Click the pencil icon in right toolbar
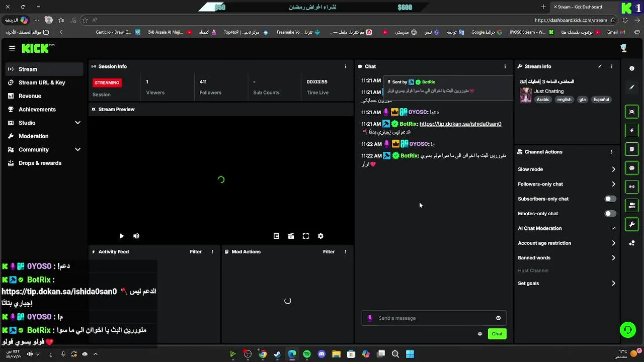Image resolution: width=644 pixels, height=362 pixels. click(632, 87)
